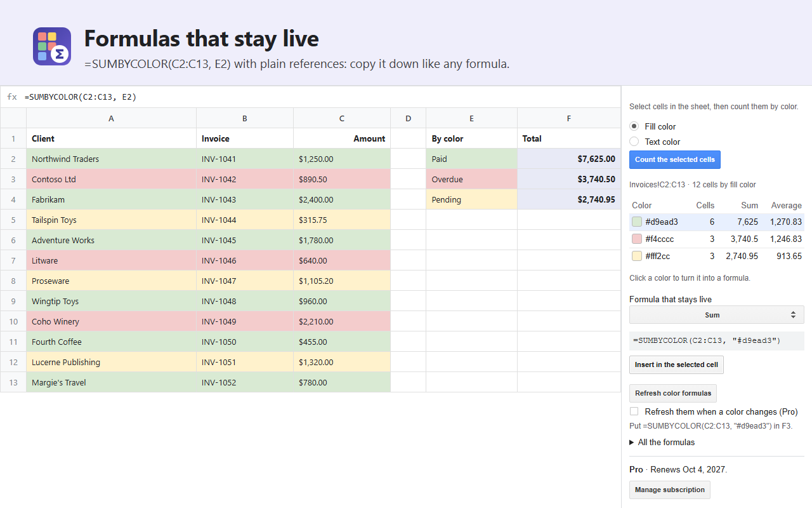This screenshot has width=812, height=508.
Task: Open Manage subscription
Action: coord(669,490)
